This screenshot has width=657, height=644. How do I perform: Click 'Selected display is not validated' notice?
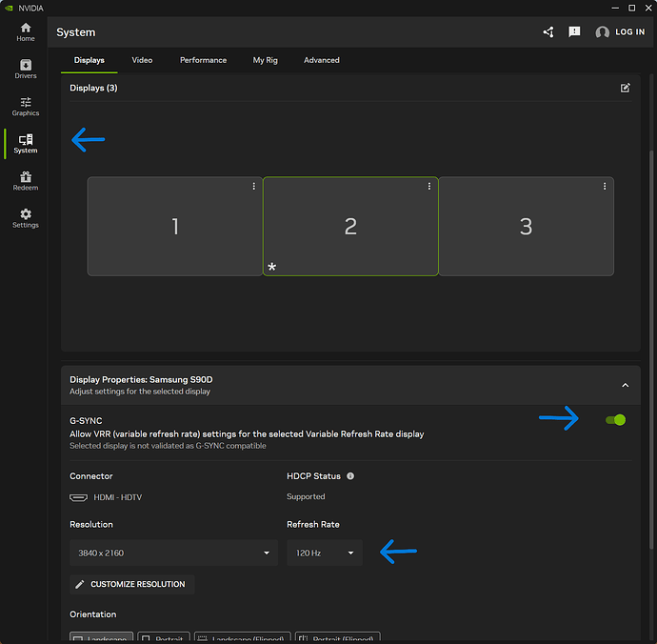pyautogui.click(x=168, y=446)
